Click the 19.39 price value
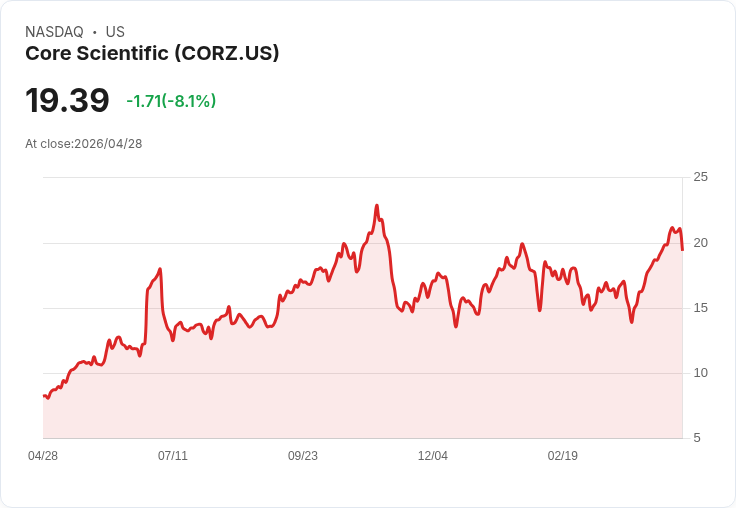 click(67, 100)
